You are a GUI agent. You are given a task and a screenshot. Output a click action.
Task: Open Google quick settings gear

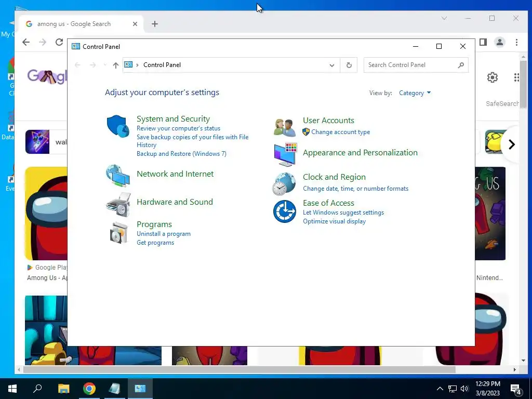pos(493,77)
